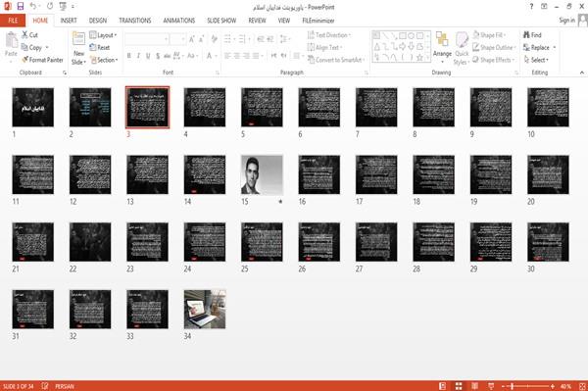The width and height of the screenshot is (588, 391).
Task: Toggle Align Left paragraph alignment
Action: pyautogui.click(x=227, y=56)
